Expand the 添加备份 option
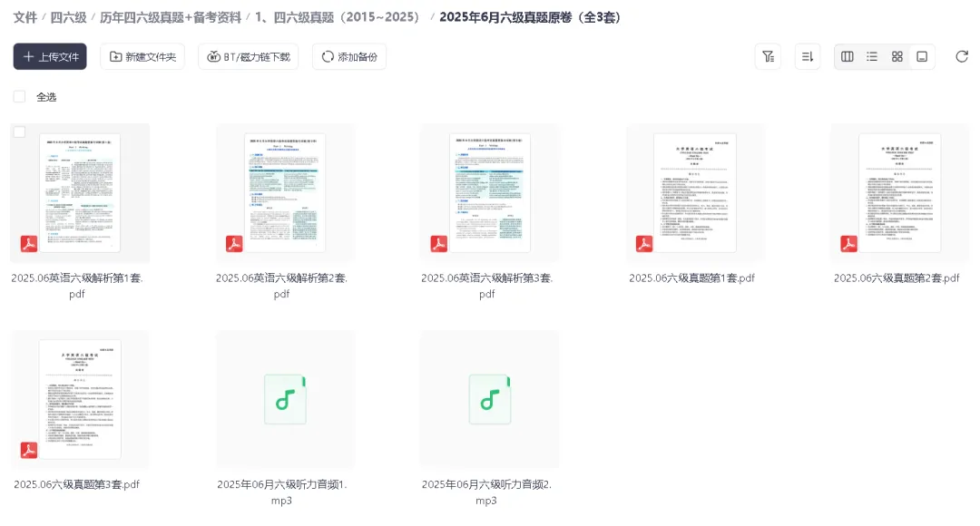This screenshot has height=526, width=980. (348, 56)
